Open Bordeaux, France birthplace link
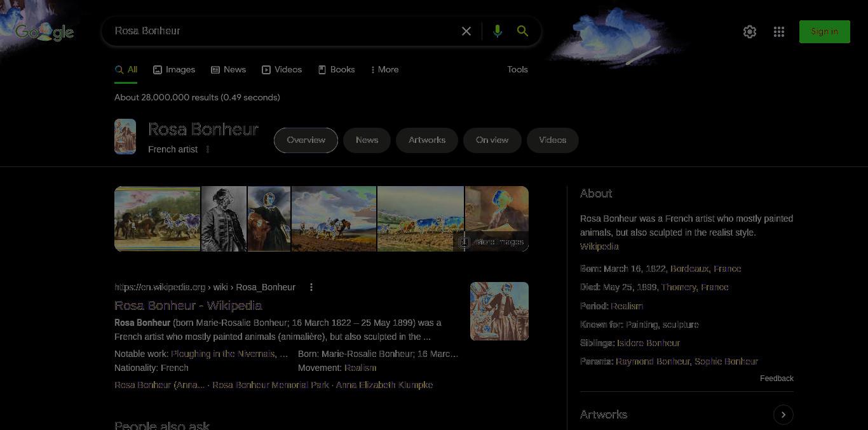 pos(705,269)
